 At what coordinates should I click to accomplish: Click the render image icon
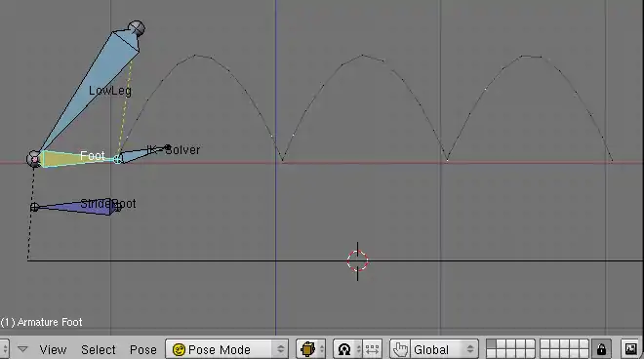coord(631,349)
